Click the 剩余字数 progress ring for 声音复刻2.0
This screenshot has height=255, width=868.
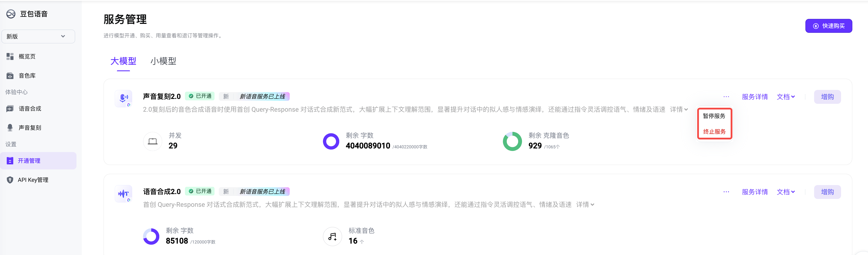click(331, 141)
